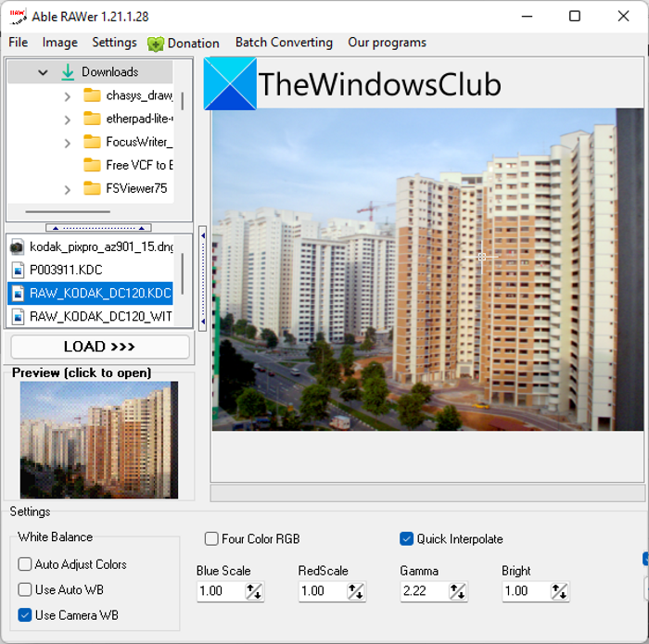Image resolution: width=649 pixels, height=644 pixels.
Task: Click the green Donation gift icon
Action: tap(156, 44)
